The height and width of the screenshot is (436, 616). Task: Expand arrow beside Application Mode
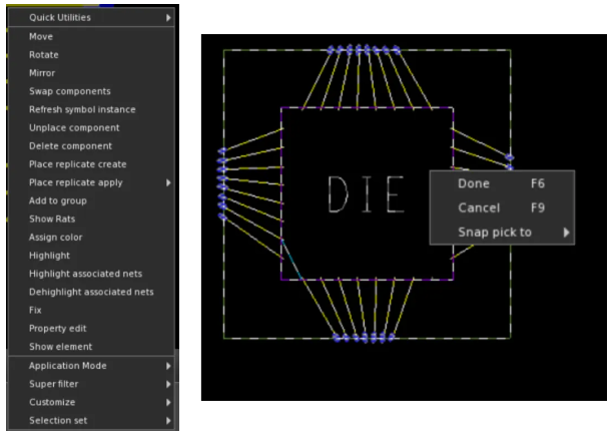(168, 366)
